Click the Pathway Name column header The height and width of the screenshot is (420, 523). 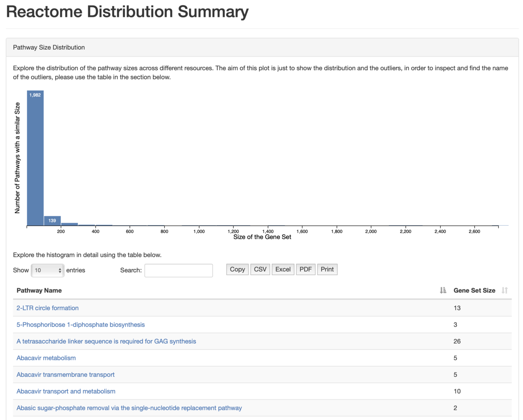pos(39,290)
